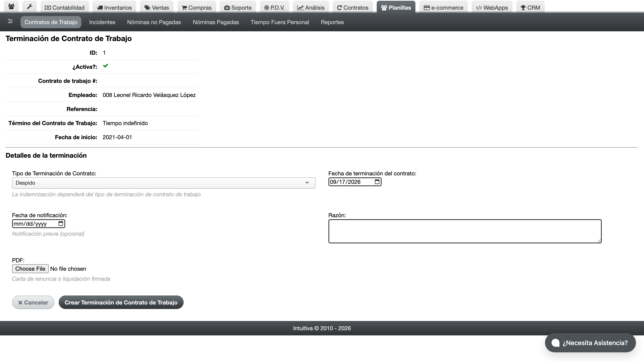Focus the Razón text area
This screenshot has width=644, height=362.
tap(465, 231)
